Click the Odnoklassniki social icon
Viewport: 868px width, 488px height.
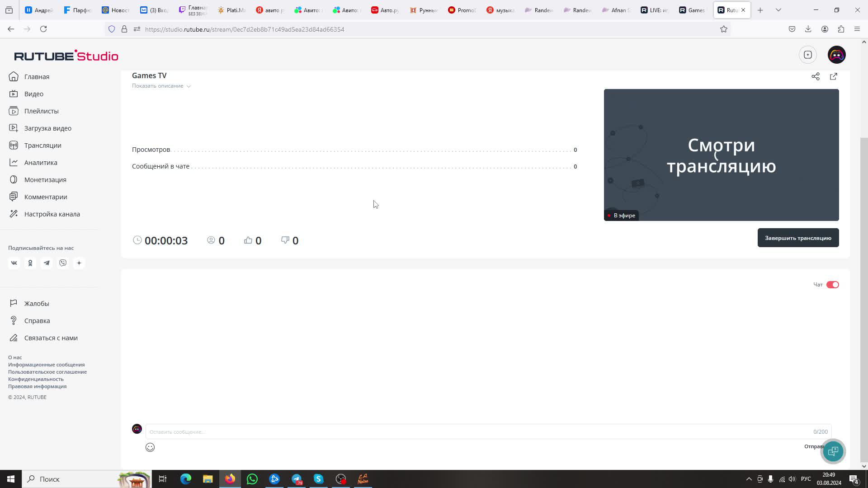[x=30, y=263]
